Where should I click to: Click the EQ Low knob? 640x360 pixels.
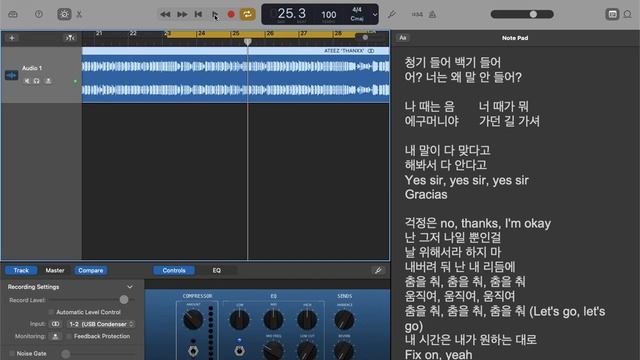coord(239,320)
